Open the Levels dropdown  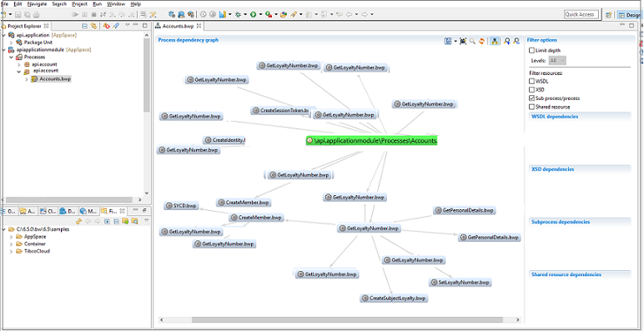pyautogui.click(x=557, y=60)
